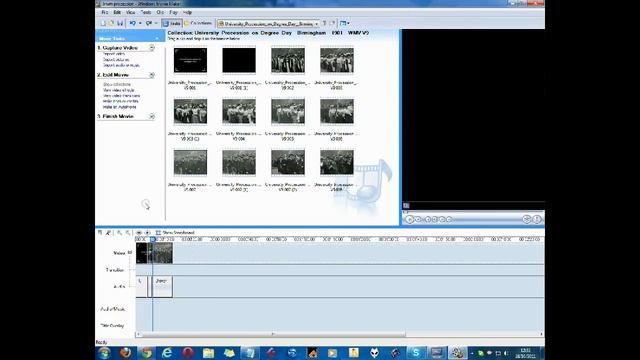Image resolution: width=640 pixels, height=360 pixels.
Task: Click Make titles or credits link
Action: (x=121, y=101)
